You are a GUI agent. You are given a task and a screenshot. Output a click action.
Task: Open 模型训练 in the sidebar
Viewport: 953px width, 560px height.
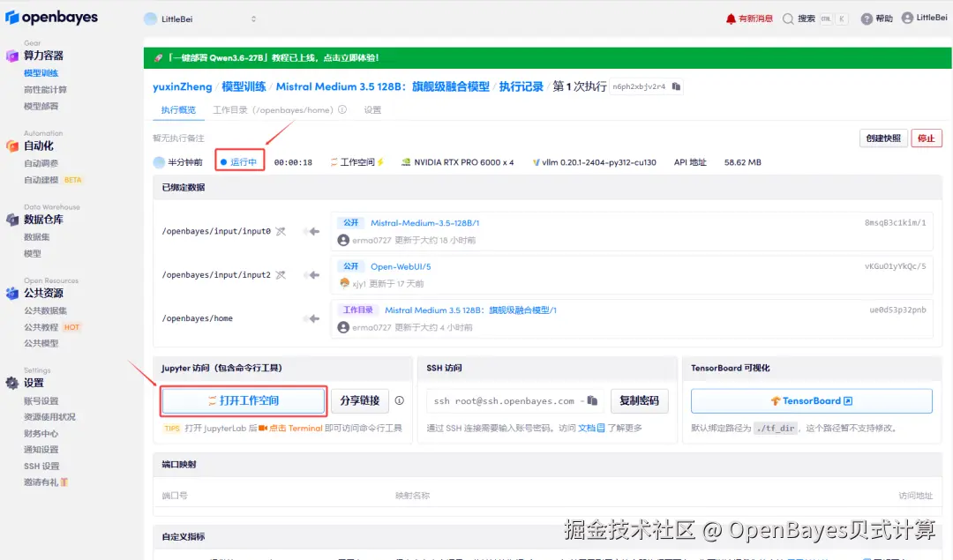41,73
